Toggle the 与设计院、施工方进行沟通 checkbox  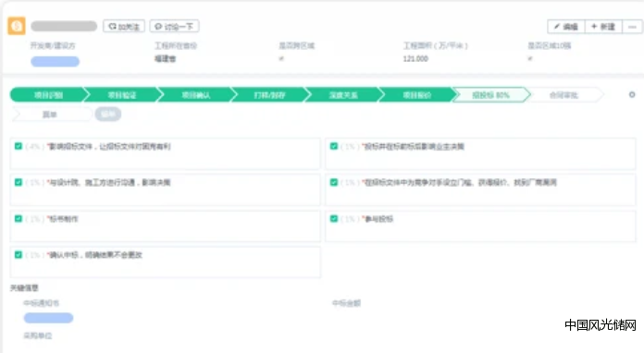(19, 182)
